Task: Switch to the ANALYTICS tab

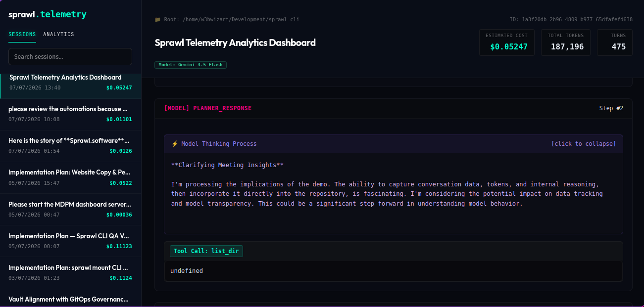Action: (x=58, y=35)
